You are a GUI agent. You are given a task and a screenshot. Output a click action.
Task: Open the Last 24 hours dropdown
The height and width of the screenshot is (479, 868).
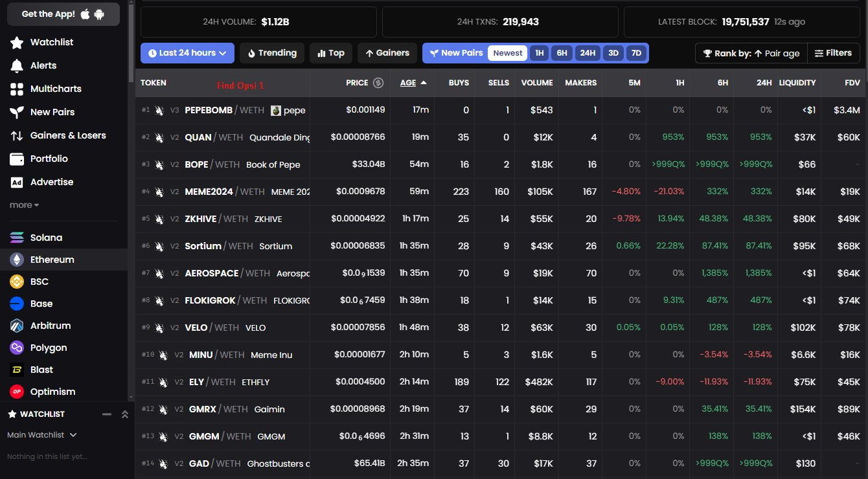pyautogui.click(x=187, y=53)
